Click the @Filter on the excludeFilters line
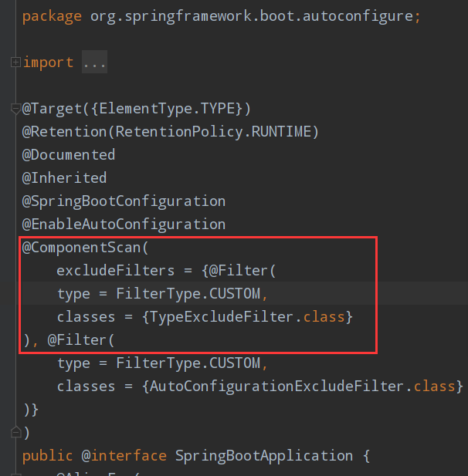 [239, 271]
